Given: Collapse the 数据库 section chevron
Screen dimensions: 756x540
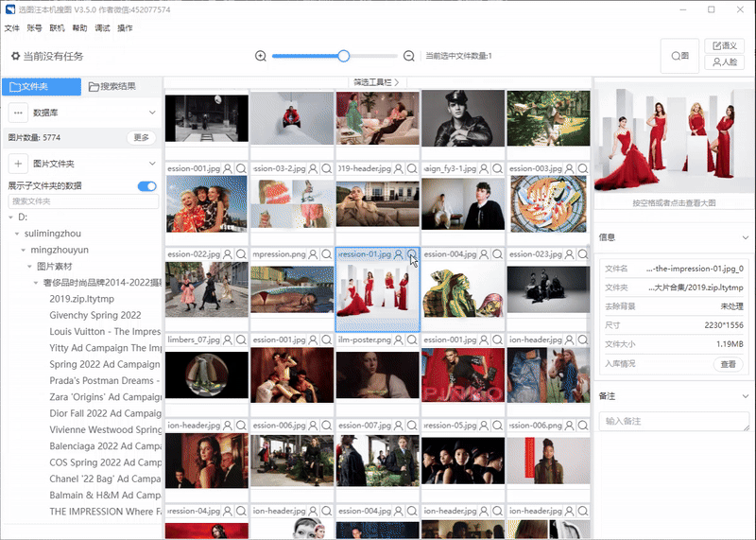Looking at the screenshot, I should (x=152, y=113).
